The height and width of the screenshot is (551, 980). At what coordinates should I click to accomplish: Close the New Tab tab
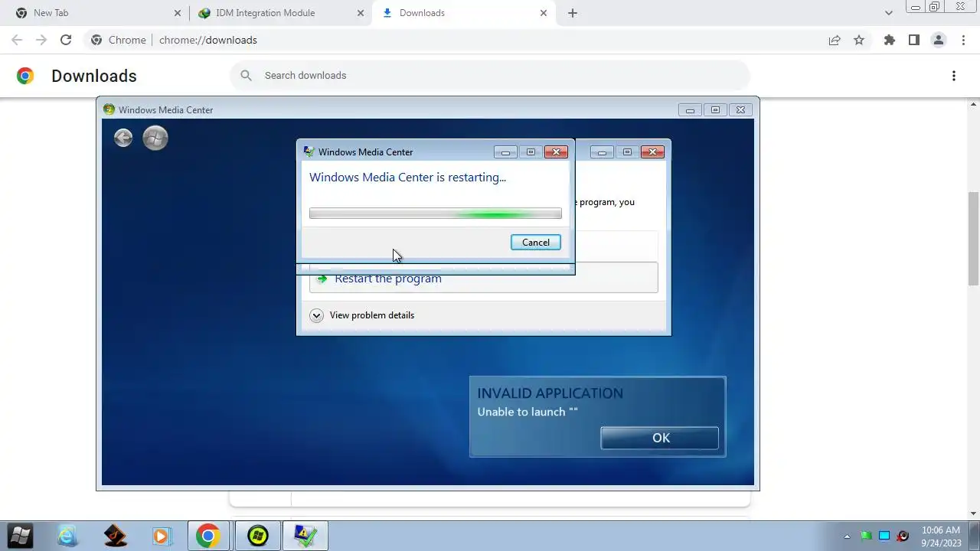[x=178, y=13]
